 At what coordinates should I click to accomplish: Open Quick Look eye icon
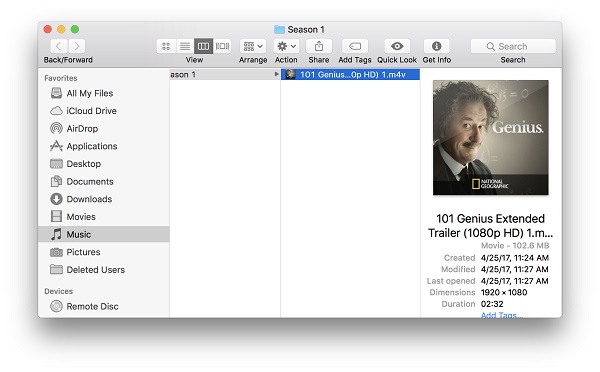coord(397,46)
